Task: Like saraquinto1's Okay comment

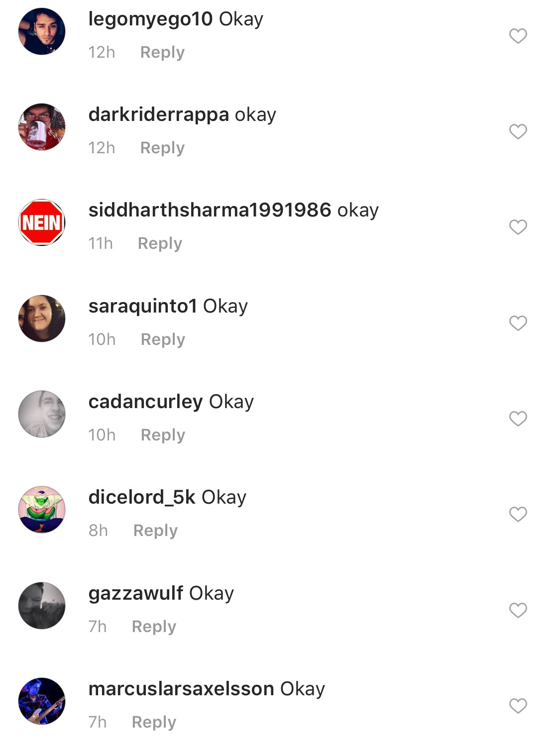Action: (x=518, y=323)
